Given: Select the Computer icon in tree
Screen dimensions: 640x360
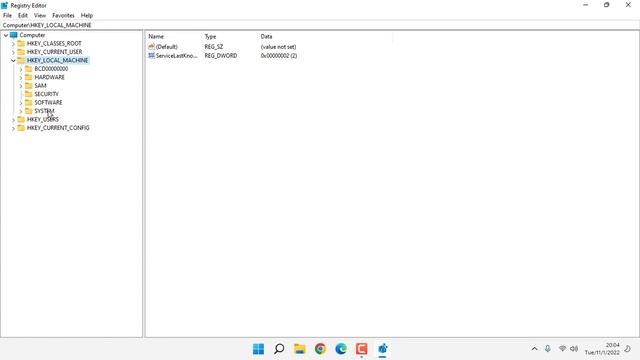Looking at the screenshot, I should (x=13, y=35).
